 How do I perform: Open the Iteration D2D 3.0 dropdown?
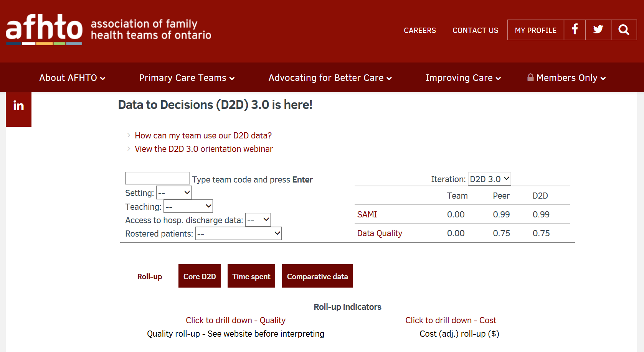(489, 179)
